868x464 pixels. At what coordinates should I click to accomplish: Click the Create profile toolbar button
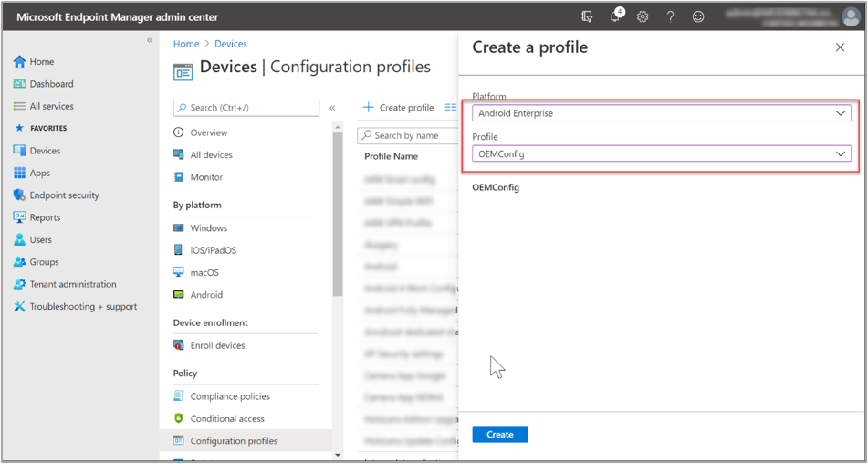(x=398, y=108)
